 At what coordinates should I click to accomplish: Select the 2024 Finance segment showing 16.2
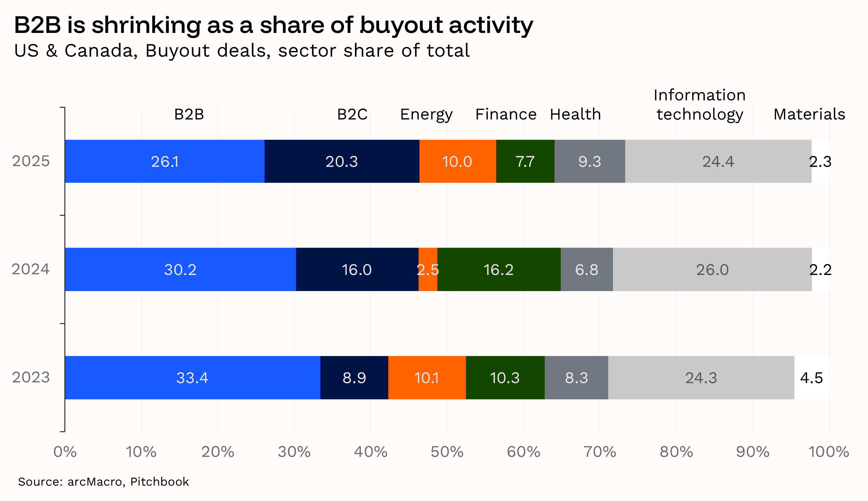[498, 269]
